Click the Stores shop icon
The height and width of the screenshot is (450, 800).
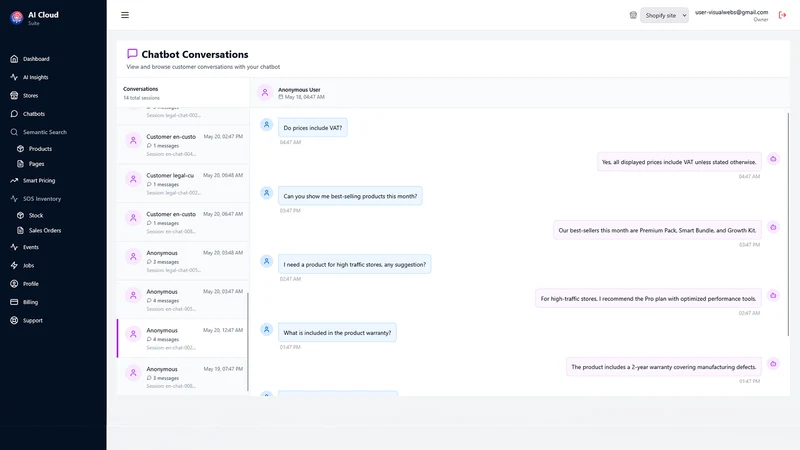(14, 95)
